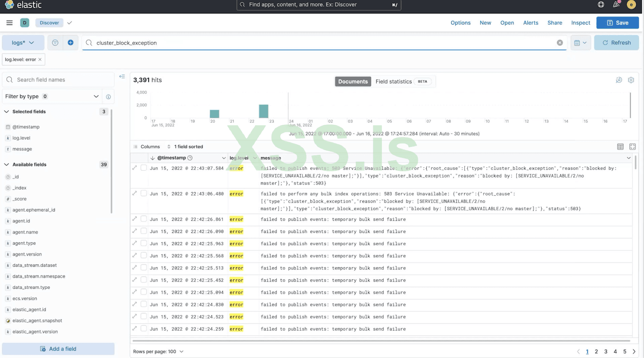Click the Elastic logo

(23, 5)
